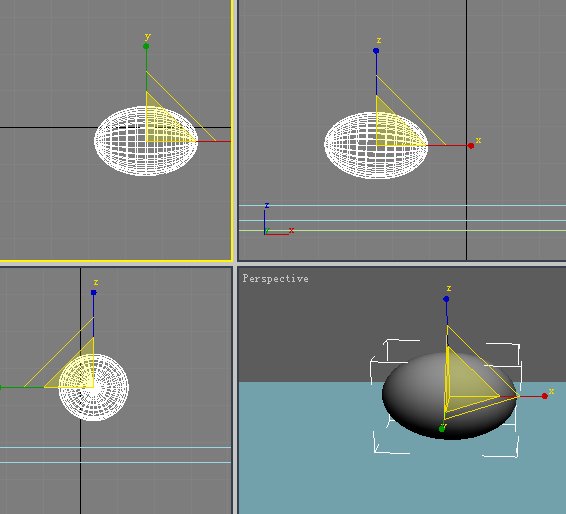Select red X axis handle in top-right viewport

pyautogui.click(x=471, y=146)
